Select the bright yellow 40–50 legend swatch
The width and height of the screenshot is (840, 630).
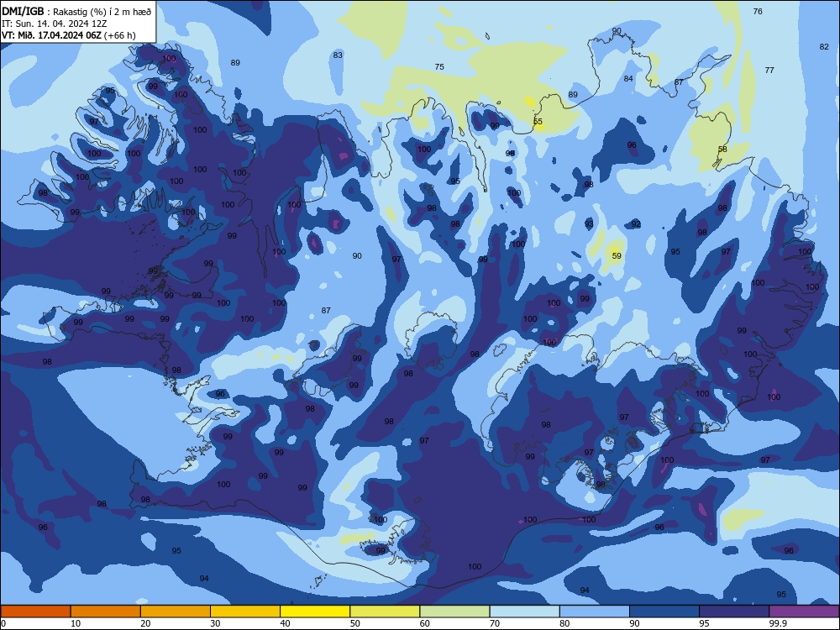(x=315, y=612)
